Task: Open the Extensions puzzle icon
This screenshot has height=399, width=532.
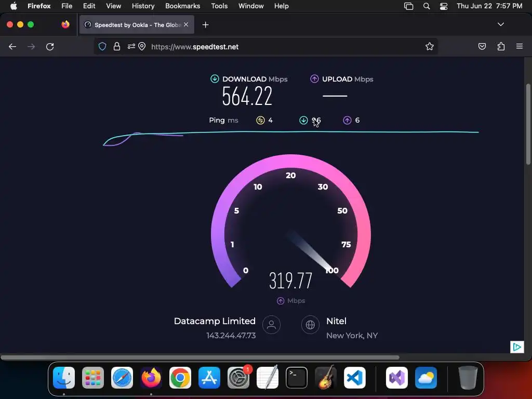Action: [501, 46]
